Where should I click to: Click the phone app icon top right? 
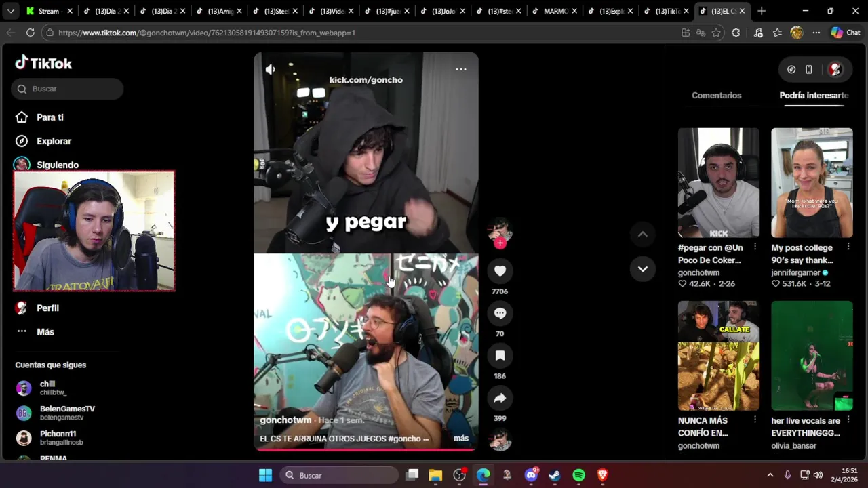point(809,69)
